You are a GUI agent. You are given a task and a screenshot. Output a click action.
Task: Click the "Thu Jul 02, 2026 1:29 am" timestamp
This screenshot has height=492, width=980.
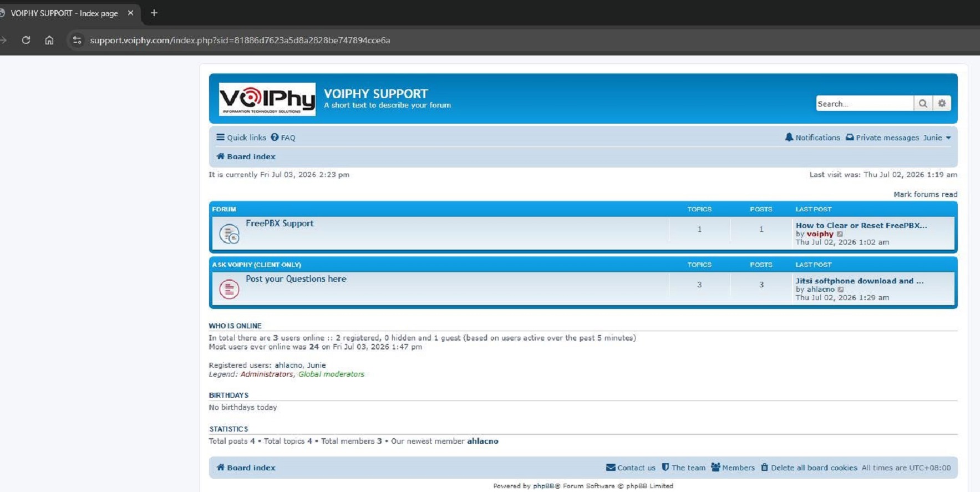tap(842, 298)
